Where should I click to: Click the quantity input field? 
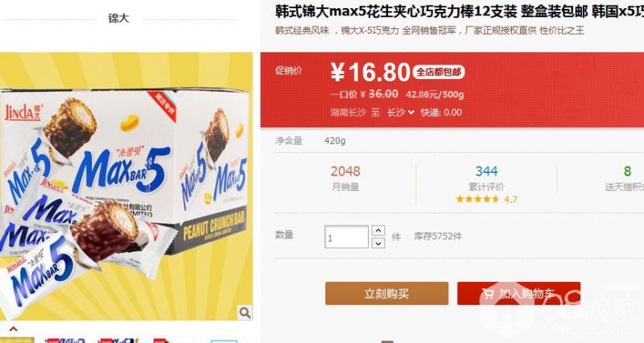[x=346, y=237]
